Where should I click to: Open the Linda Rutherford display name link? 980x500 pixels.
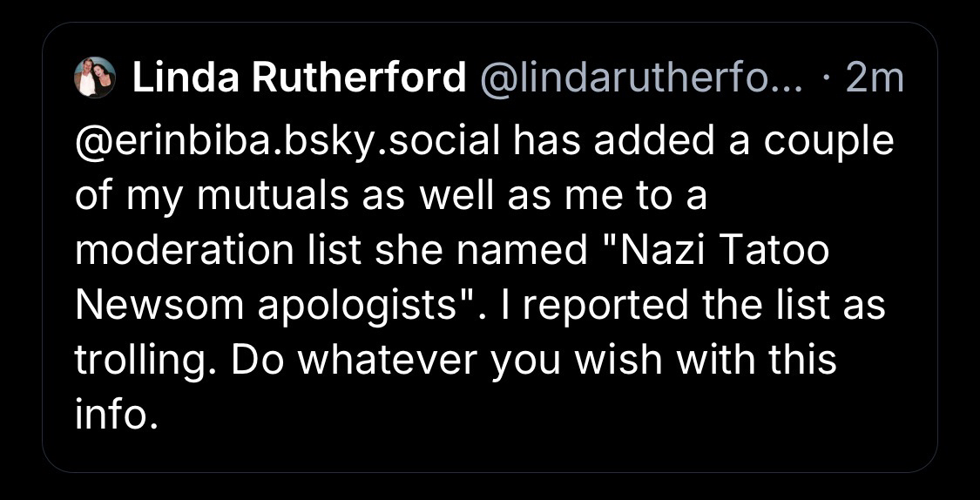(x=298, y=80)
